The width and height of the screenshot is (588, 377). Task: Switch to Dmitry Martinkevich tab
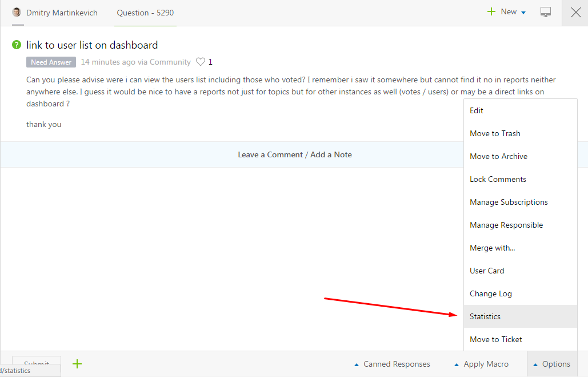tap(62, 13)
